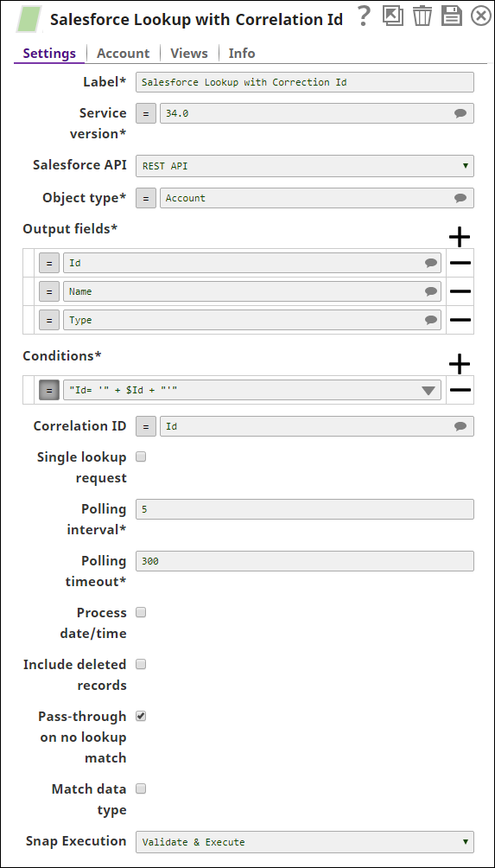The image size is (495, 868).
Task: Toggle expression button for Service version
Action: coord(146,113)
